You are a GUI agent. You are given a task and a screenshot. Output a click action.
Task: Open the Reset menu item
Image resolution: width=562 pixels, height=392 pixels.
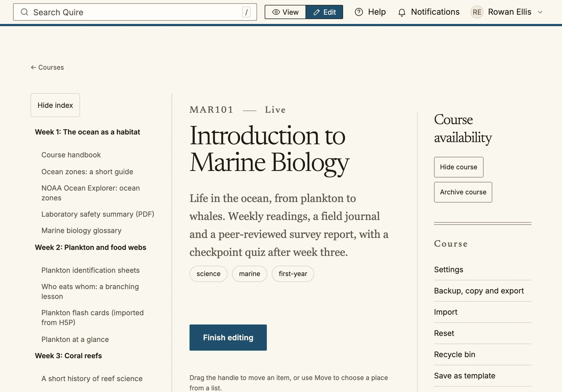coord(483,333)
